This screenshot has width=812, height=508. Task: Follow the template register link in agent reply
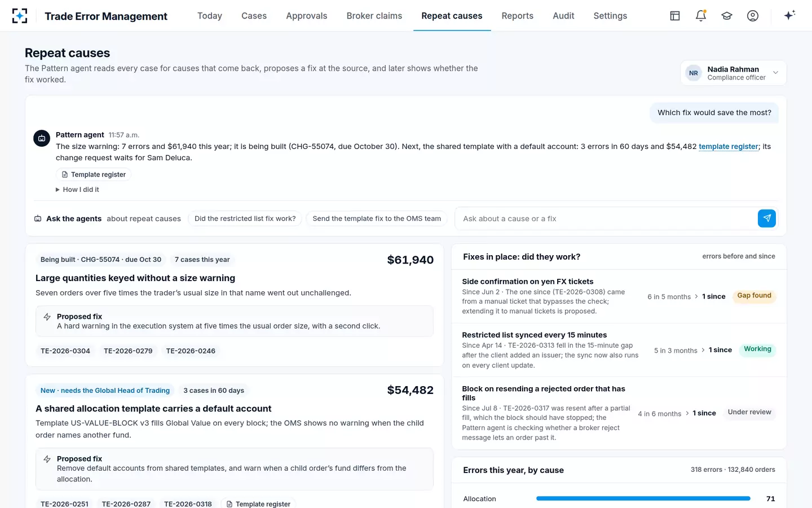pos(729,146)
